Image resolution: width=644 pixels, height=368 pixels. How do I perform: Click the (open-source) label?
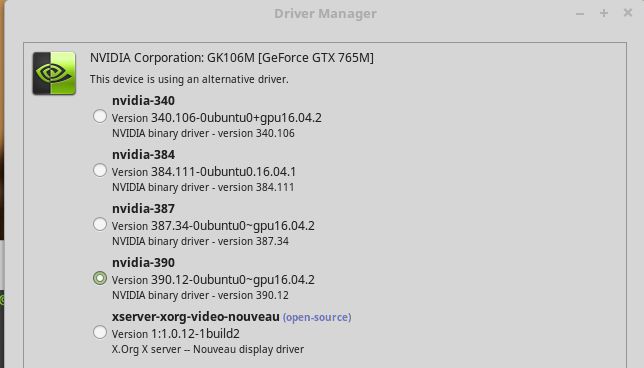tap(317, 317)
